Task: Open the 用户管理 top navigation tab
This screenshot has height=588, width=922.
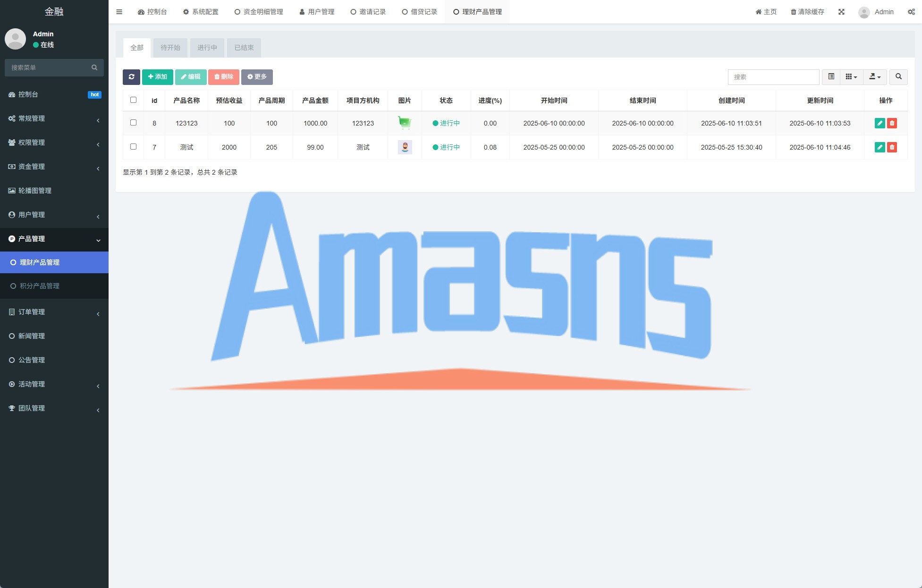Action: 317,12
